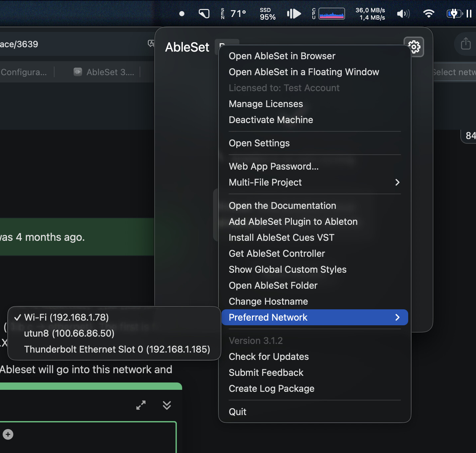Click the green-bordered reply text box

88,437
